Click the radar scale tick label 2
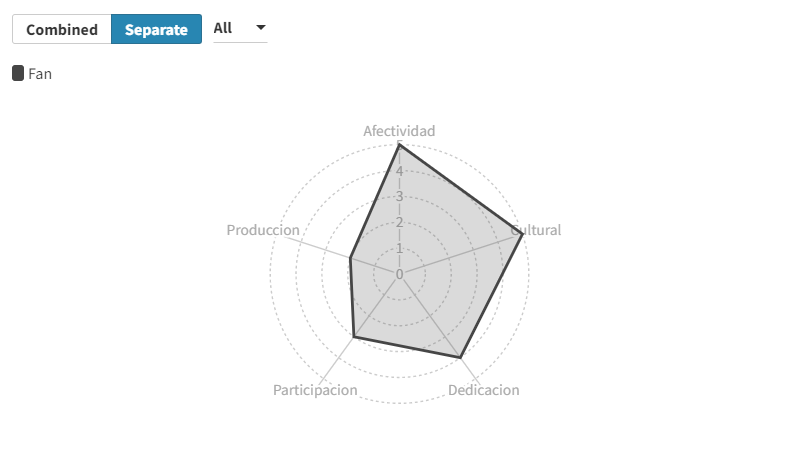The image size is (796, 463). pyautogui.click(x=399, y=222)
